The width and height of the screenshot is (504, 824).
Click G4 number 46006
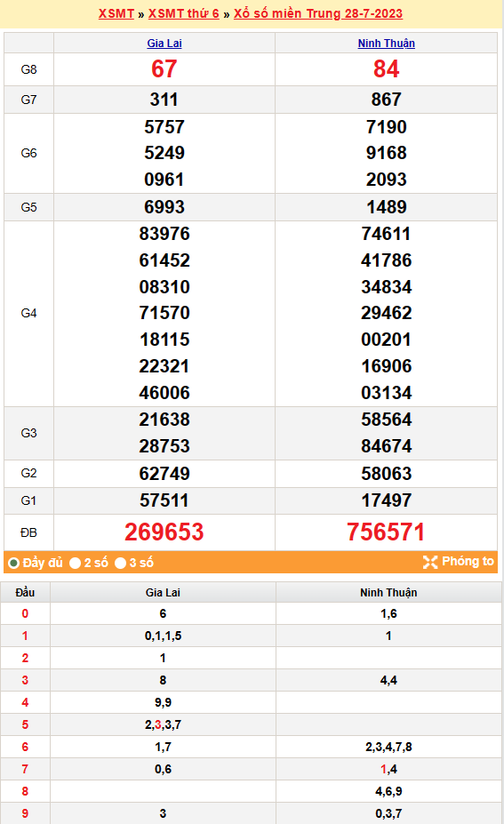point(164,393)
